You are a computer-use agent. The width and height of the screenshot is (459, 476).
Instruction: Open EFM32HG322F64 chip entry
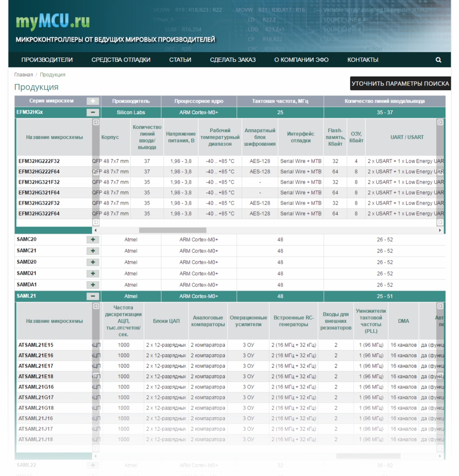39,214
